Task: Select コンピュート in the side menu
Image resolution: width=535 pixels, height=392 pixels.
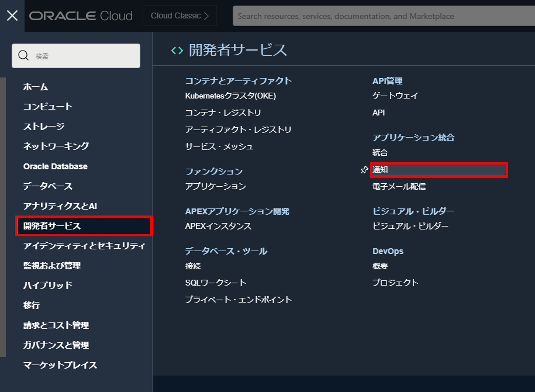Action: pyautogui.click(x=48, y=107)
